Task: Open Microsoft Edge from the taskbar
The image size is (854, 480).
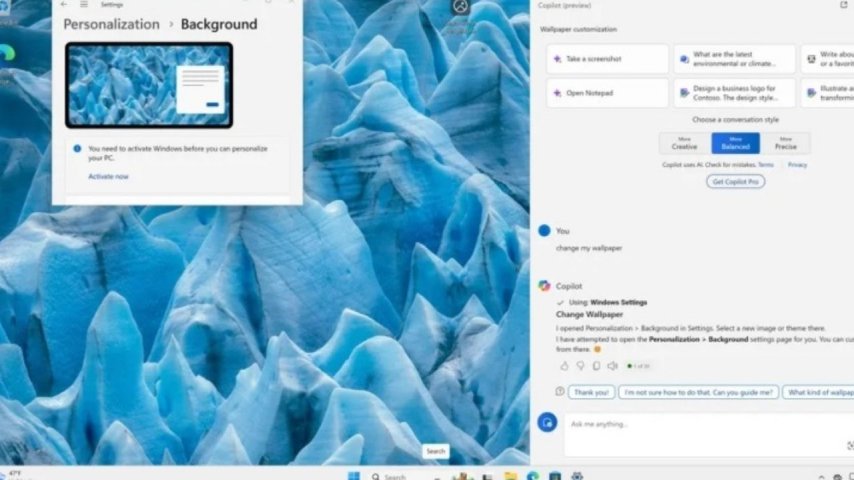Action: click(x=533, y=476)
